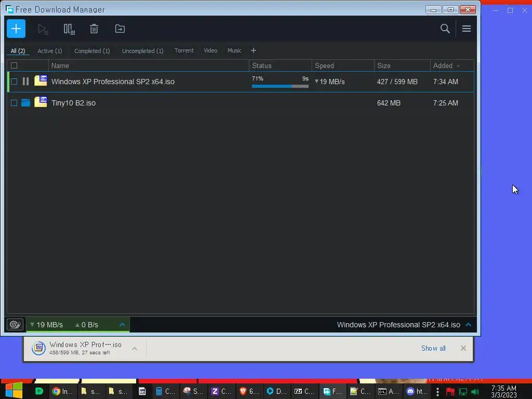Add a new filter tab with plus
The width and height of the screenshot is (532, 399).
(x=254, y=50)
